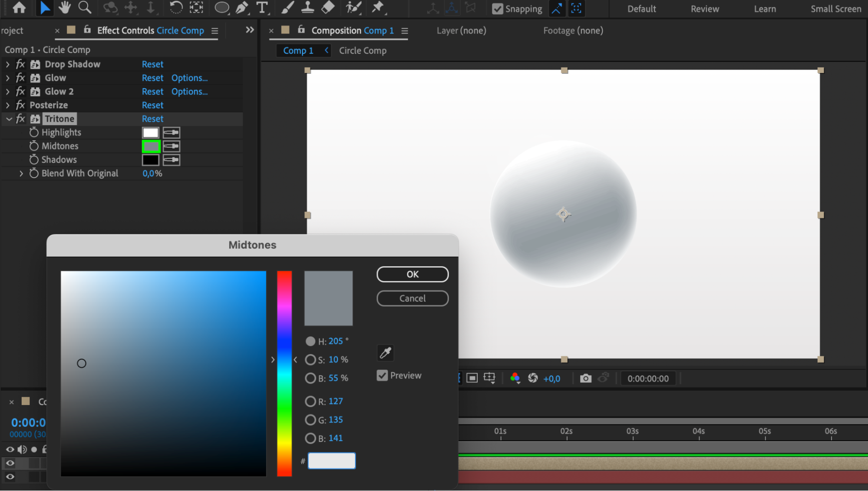Uncheck the Preview checkbox
Screen dimensions: 868x491
[382, 375]
